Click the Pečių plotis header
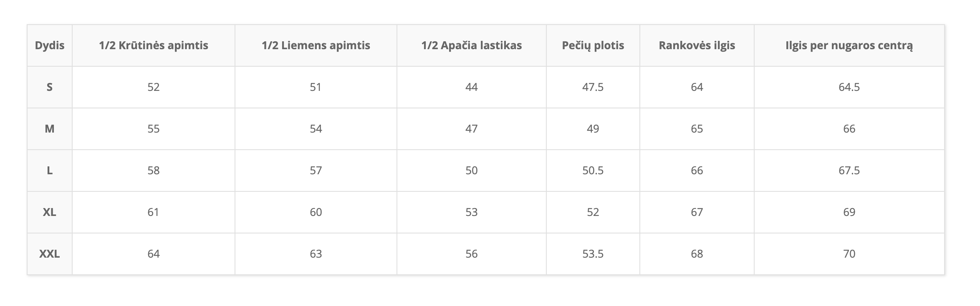 click(x=593, y=45)
